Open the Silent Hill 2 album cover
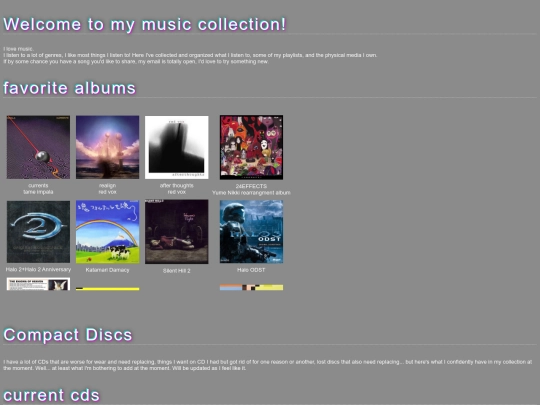Viewport: 540px width, 405px height. (x=177, y=232)
